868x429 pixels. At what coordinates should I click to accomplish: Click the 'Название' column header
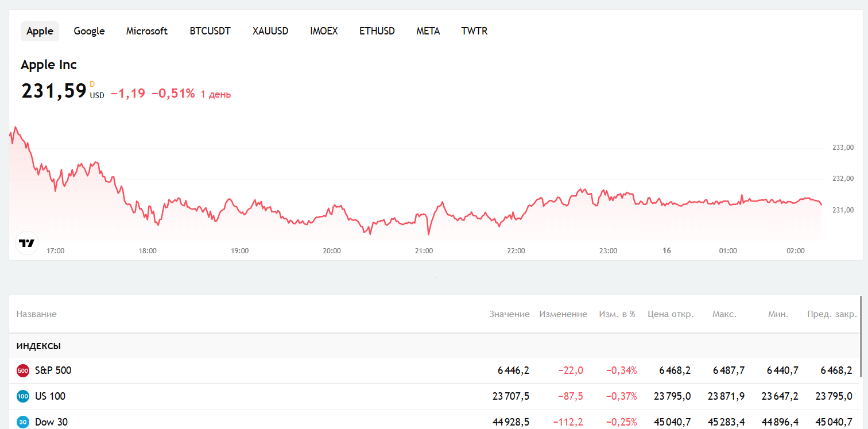[36, 314]
